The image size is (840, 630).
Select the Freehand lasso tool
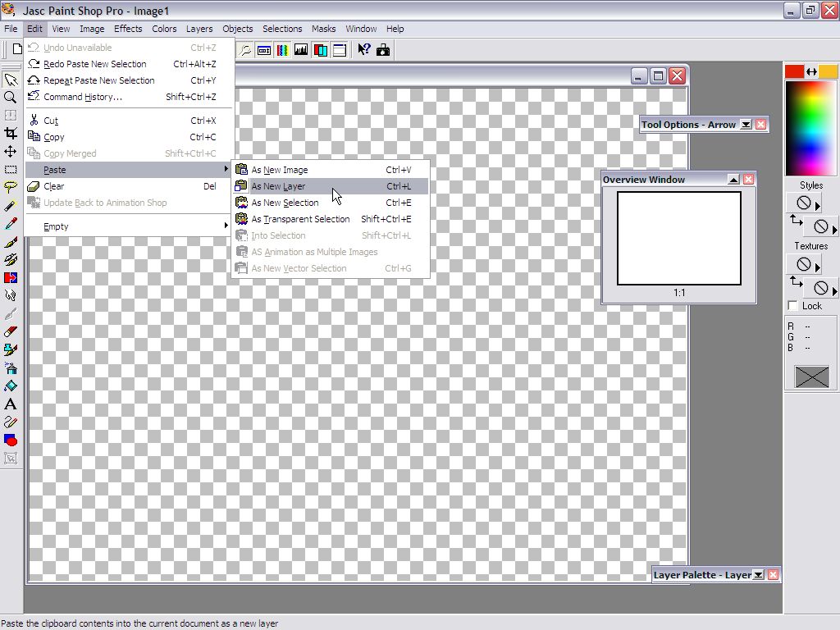coord(11,187)
